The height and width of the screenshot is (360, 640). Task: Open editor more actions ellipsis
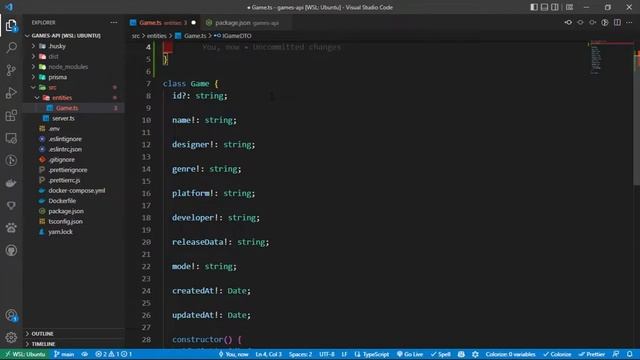[629, 22]
